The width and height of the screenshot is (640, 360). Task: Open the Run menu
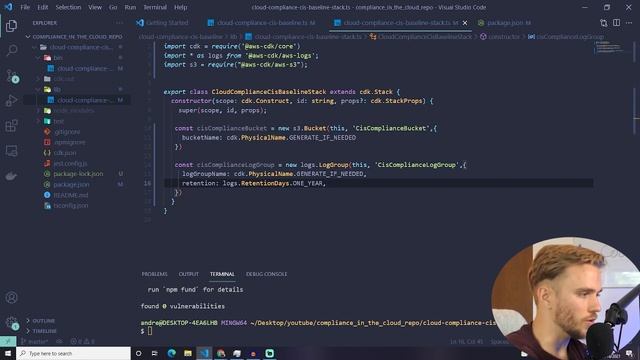[x=130, y=7]
